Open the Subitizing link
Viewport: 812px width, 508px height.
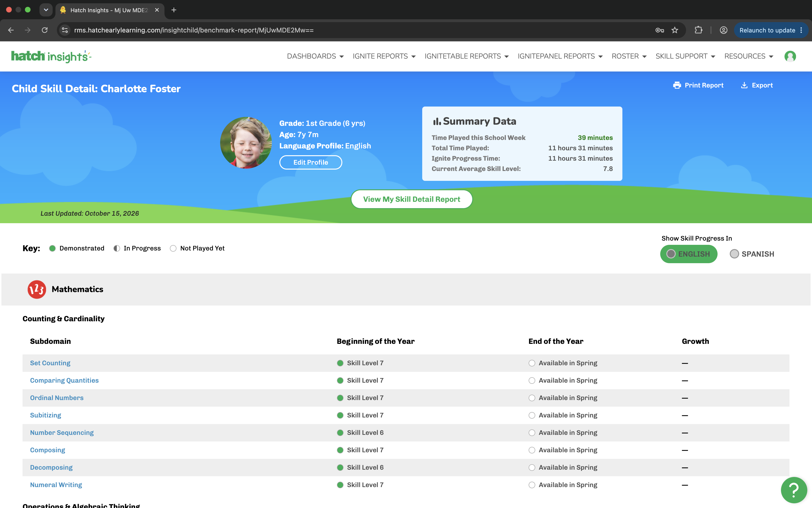click(46, 415)
